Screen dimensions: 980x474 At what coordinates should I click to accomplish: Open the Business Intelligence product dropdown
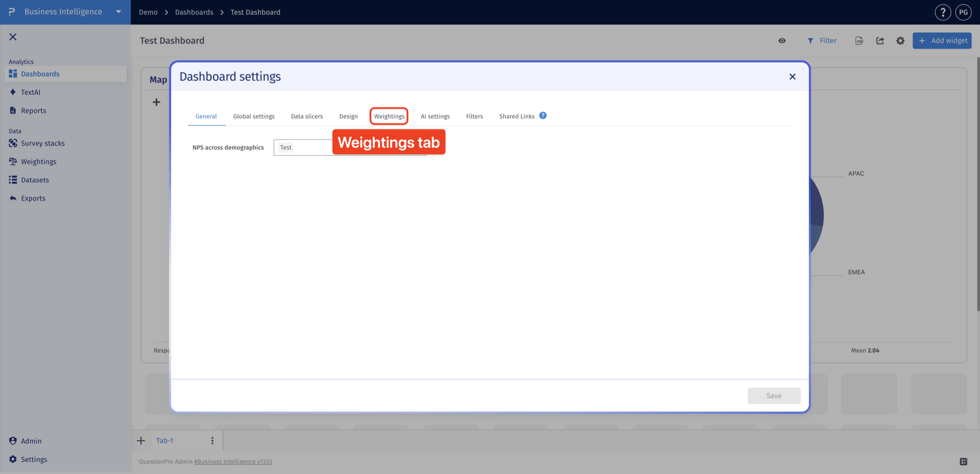point(118,12)
